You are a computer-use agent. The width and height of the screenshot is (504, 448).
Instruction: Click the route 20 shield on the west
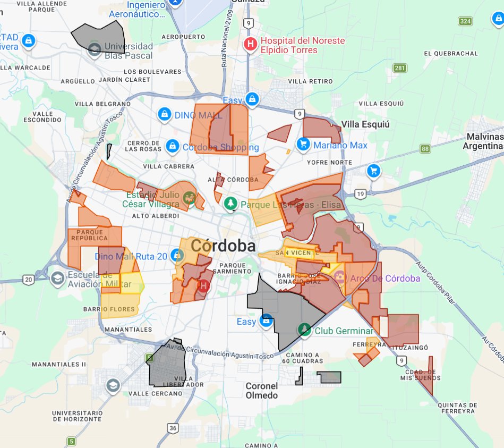click(29, 280)
